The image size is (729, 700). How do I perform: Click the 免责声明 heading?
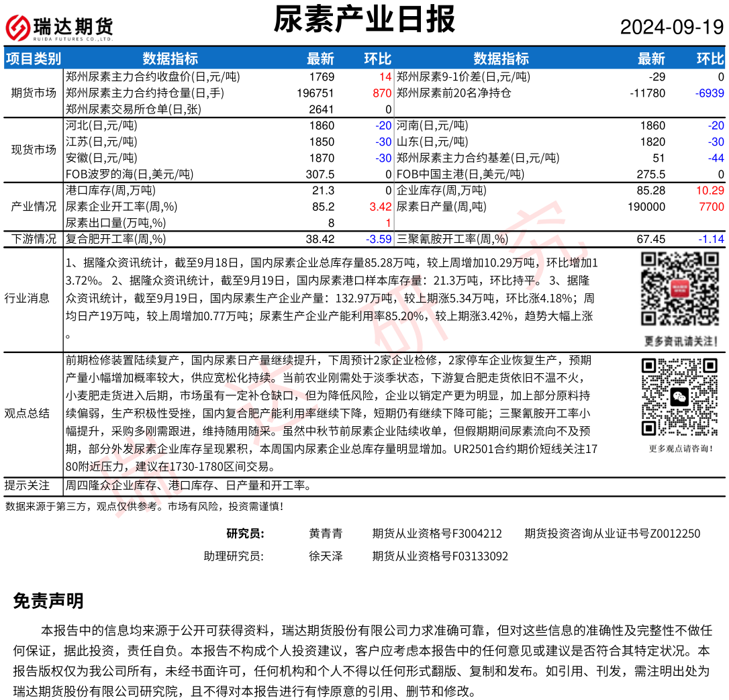coord(48,601)
